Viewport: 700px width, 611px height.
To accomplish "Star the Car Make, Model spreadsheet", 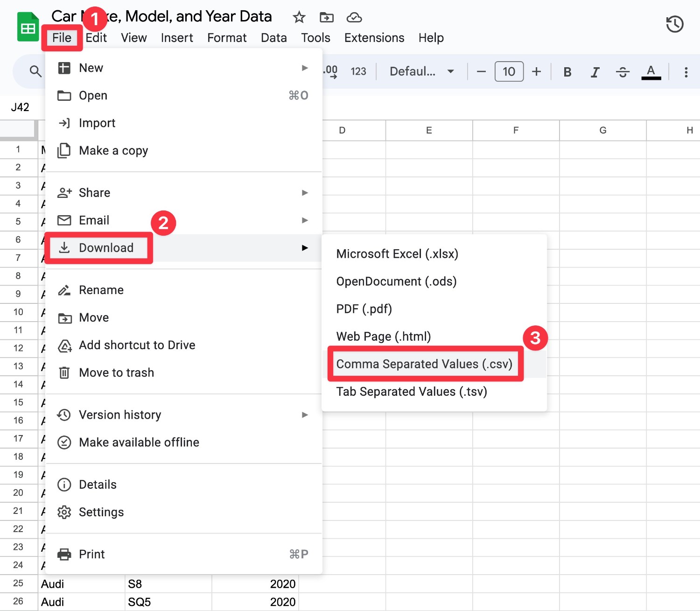I will (299, 18).
